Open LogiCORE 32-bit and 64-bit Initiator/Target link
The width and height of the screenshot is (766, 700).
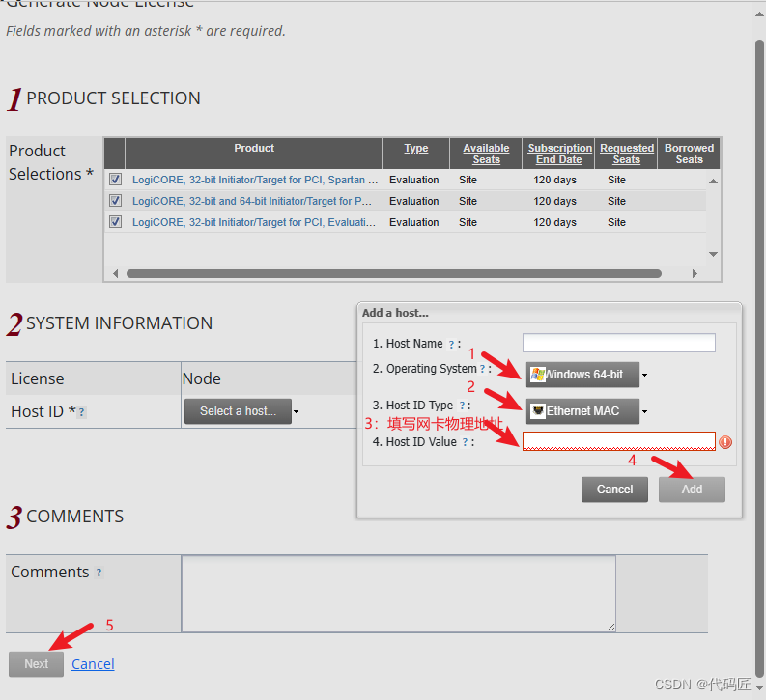252,201
